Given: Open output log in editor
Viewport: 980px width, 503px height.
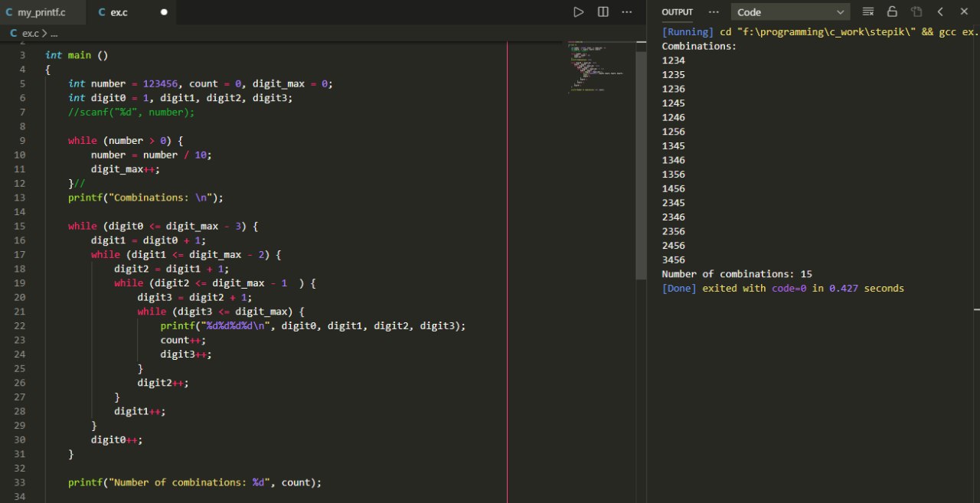Looking at the screenshot, I should [916, 12].
